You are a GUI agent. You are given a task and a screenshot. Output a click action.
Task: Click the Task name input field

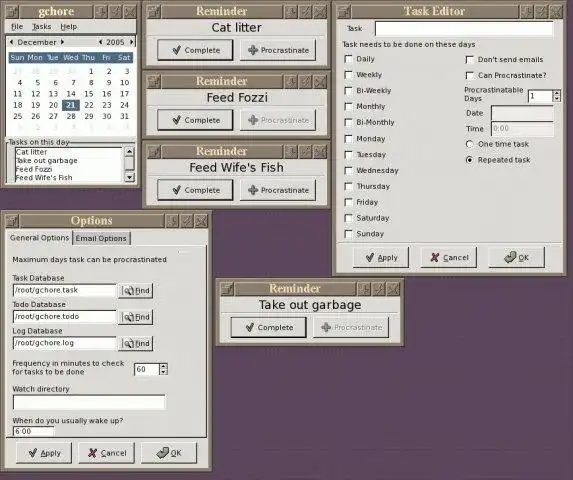point(464,28)
